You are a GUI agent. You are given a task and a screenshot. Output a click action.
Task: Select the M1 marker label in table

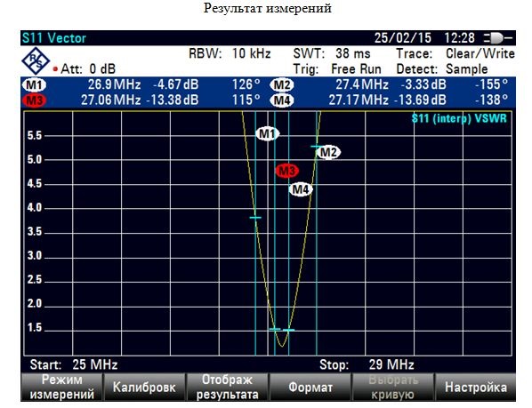[x=34, y=84]
